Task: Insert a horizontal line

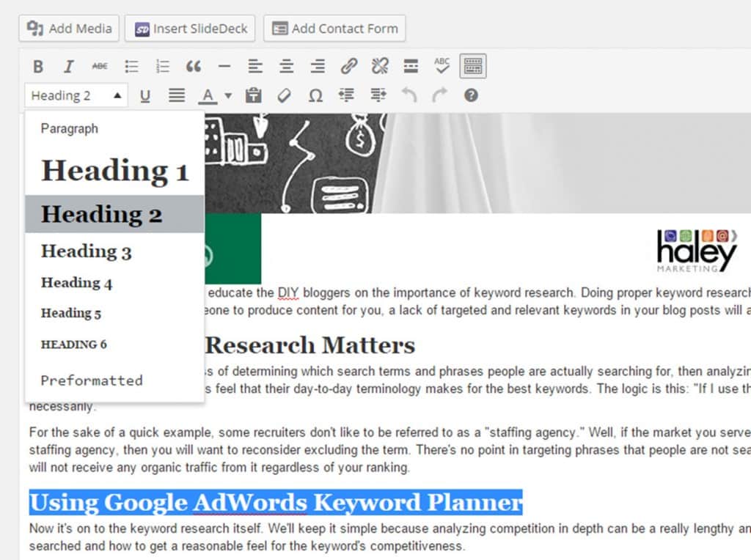Action: coord(224,66)
